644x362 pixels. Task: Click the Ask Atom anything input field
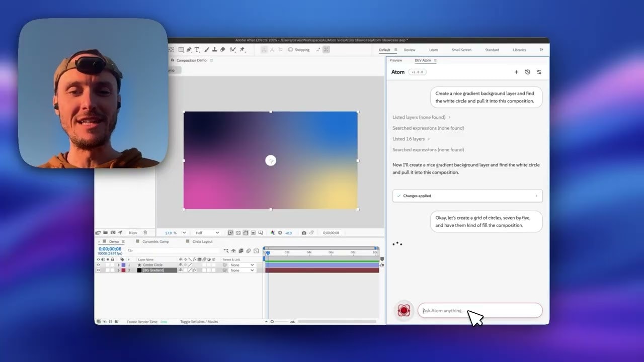480,310
